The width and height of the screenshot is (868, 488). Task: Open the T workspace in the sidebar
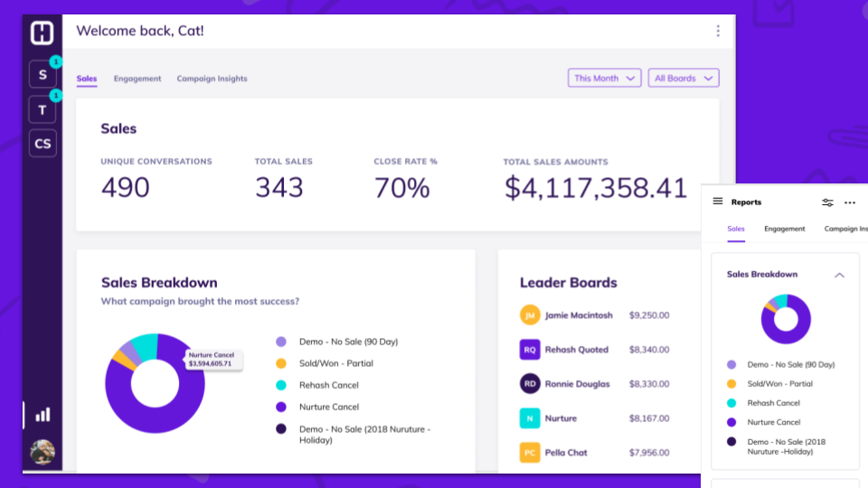pyautogui.click(x=42, y=109)
